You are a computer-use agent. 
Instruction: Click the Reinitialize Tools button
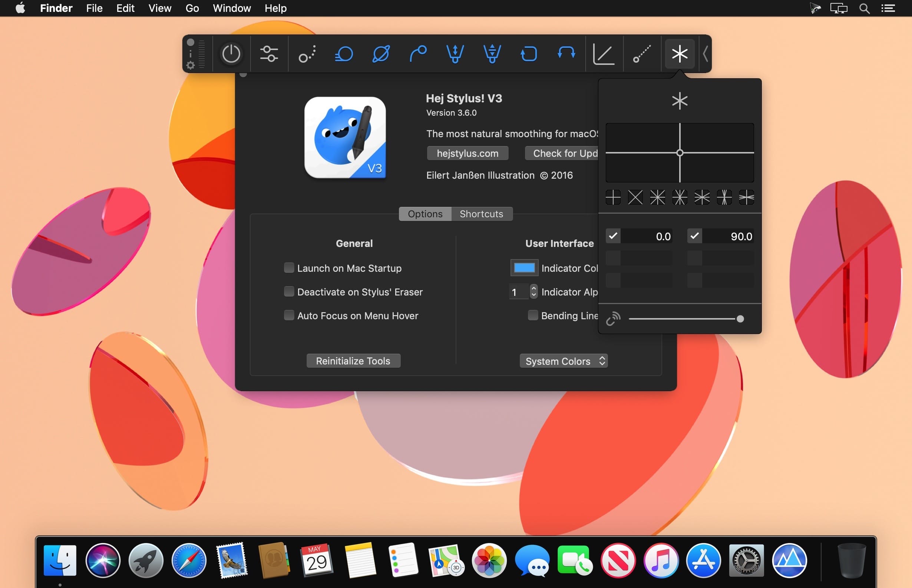tap(353, 361)
